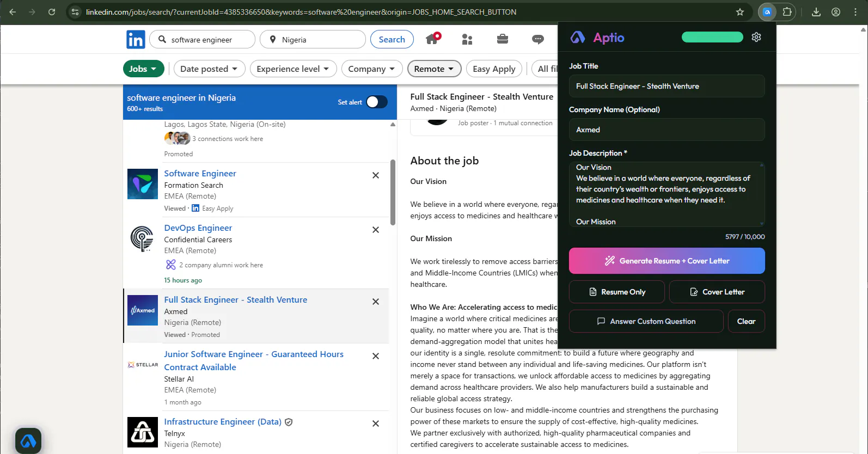Open the Remote filter dropdown
Viewport: 868px width, 454px height.
click(434, 69)
